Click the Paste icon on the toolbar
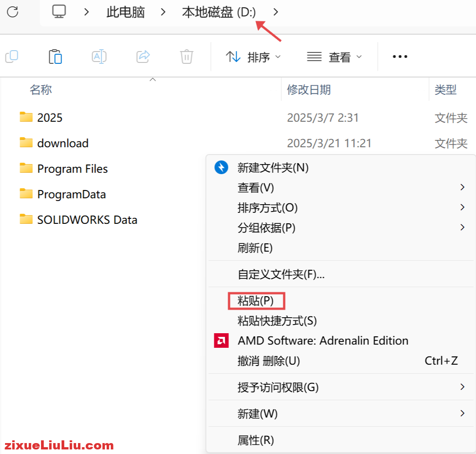 55,57
